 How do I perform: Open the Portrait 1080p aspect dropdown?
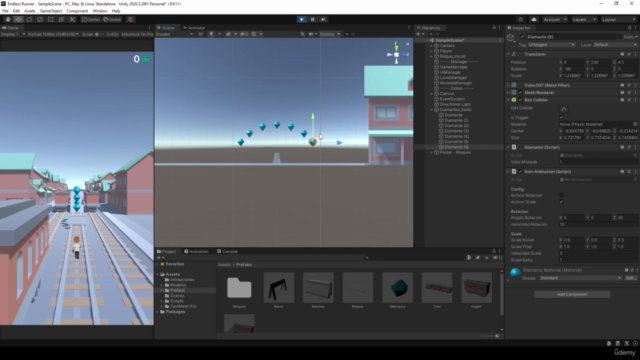pyautogui.click(x=53, y=34)
